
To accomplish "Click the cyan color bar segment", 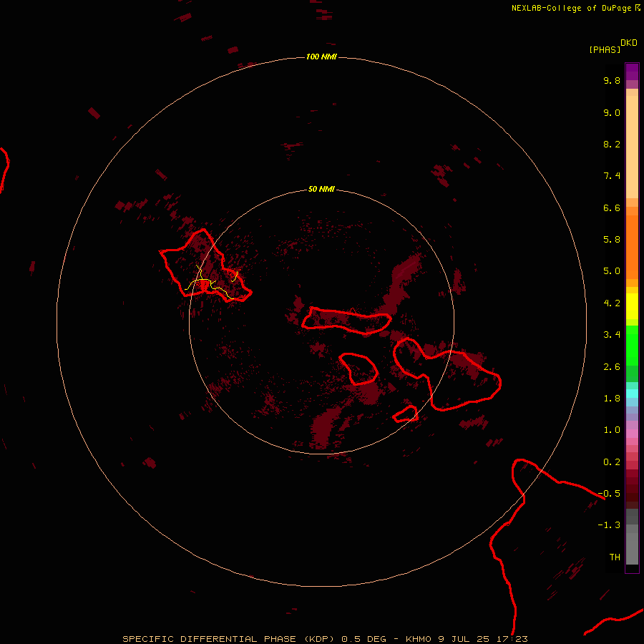I will click(x=632, y=394).
